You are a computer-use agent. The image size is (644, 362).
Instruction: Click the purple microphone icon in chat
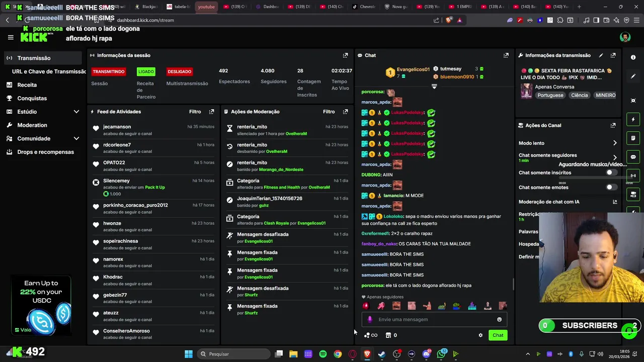370,319
